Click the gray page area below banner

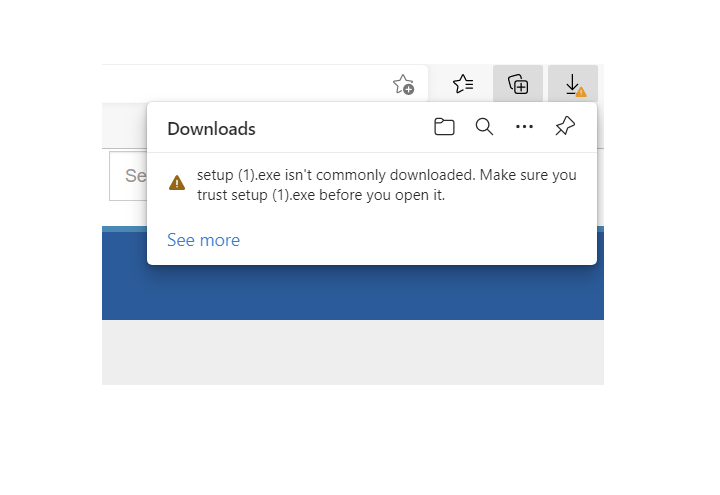[x=350, y=352]
